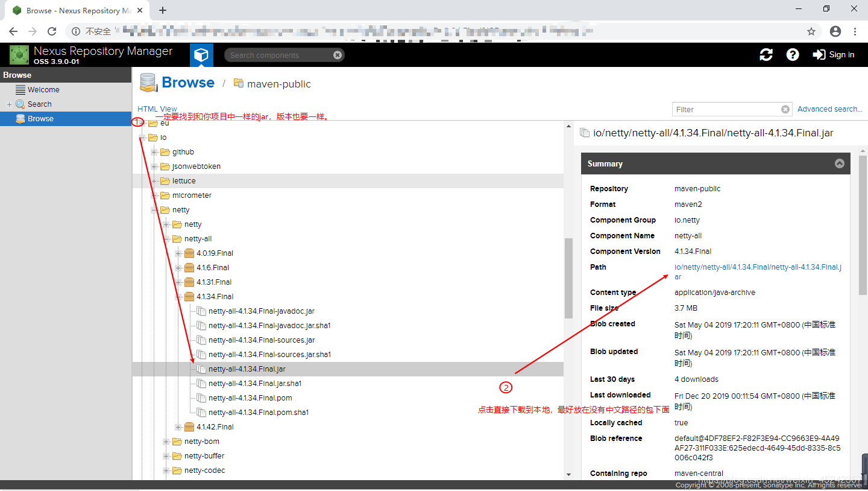868x491 pixels.
Task: Expand the 4.1.42.Final version node
Action: coord(178,427)
